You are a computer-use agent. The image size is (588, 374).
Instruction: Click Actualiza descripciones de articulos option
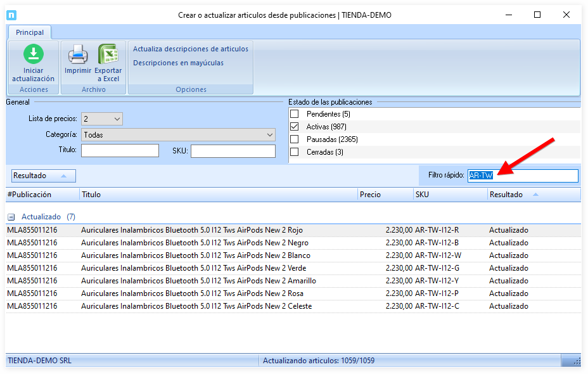pos(190,49)
